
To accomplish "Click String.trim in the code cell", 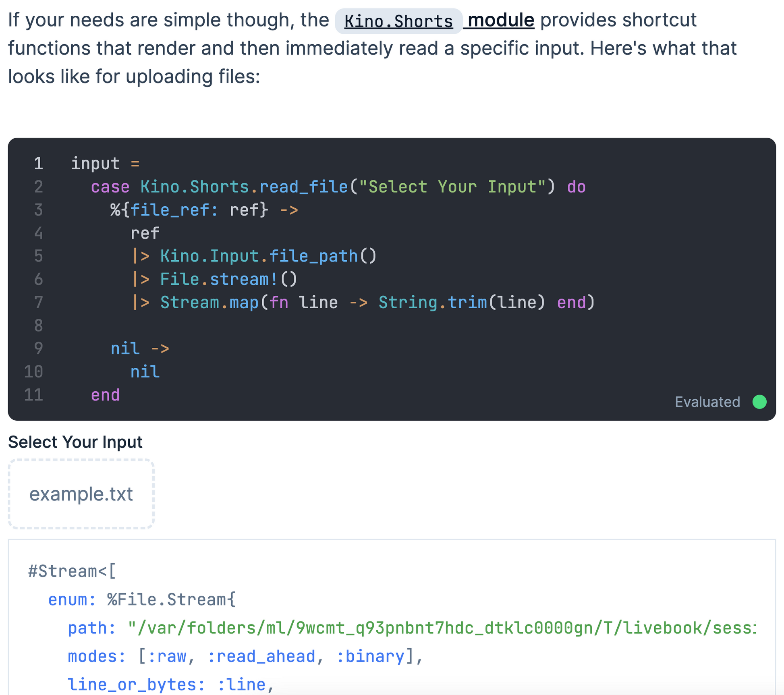I will click(432, 302).
